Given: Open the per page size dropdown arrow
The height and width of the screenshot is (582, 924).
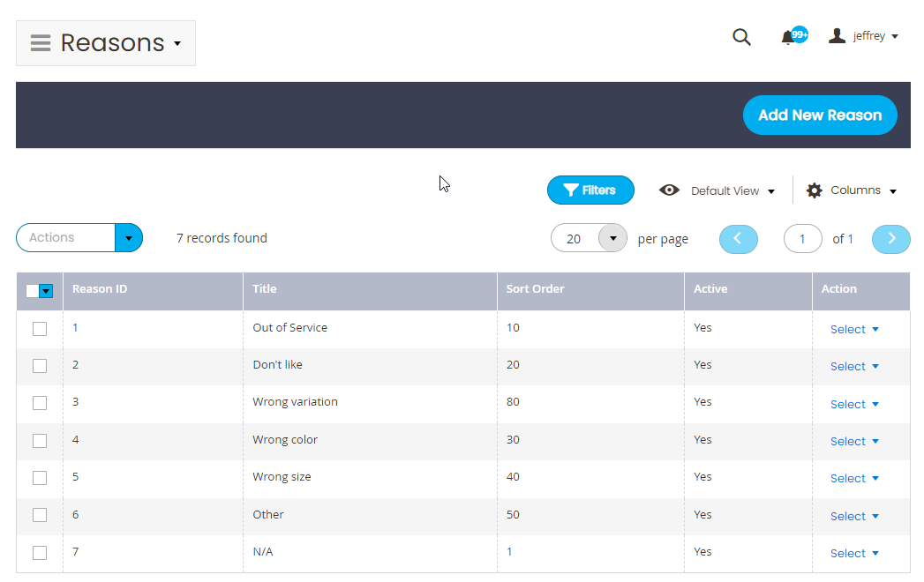Looking at the screenshot, I should 612,238.
